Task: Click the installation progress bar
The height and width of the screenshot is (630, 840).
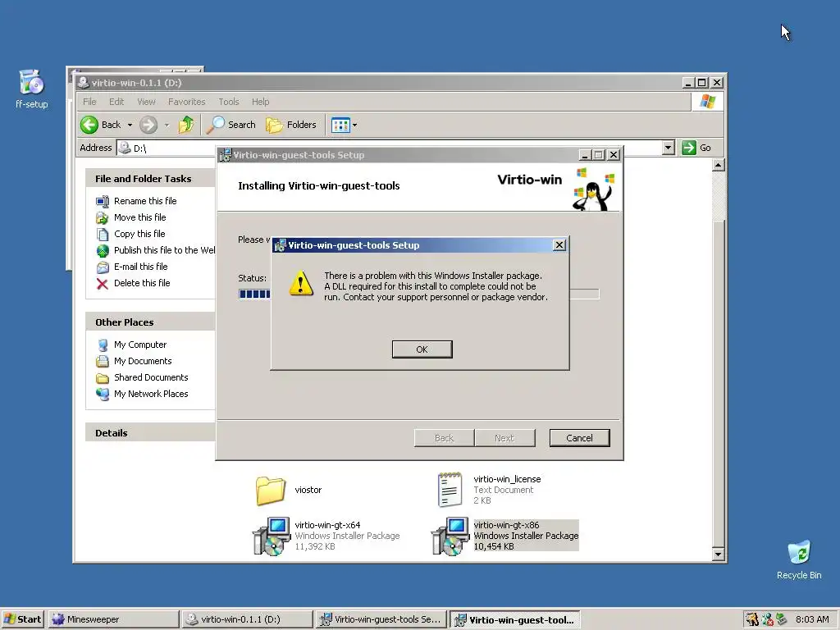Action: [x=418, y=294]
